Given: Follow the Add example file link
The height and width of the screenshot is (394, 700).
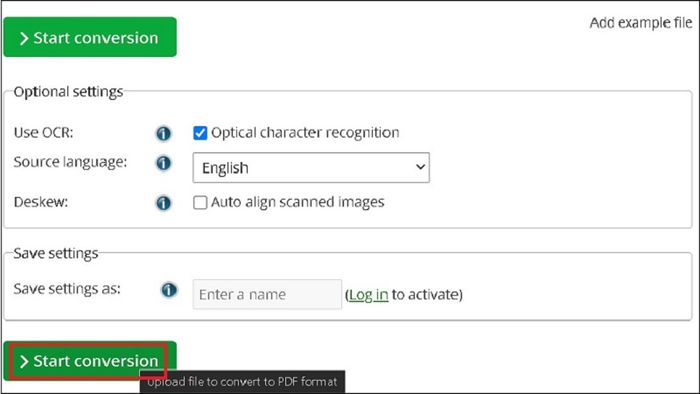Looking at the screenshot, I should click(x=641, y=23).
